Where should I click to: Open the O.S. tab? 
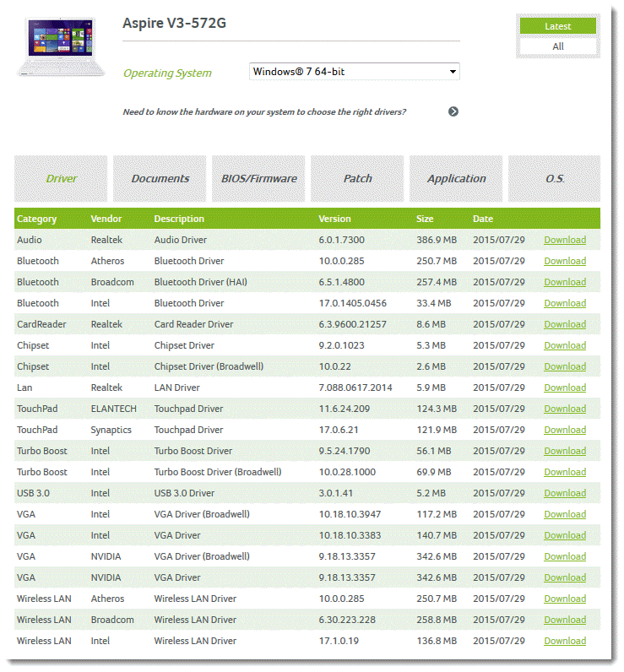[x=554, y=178]
